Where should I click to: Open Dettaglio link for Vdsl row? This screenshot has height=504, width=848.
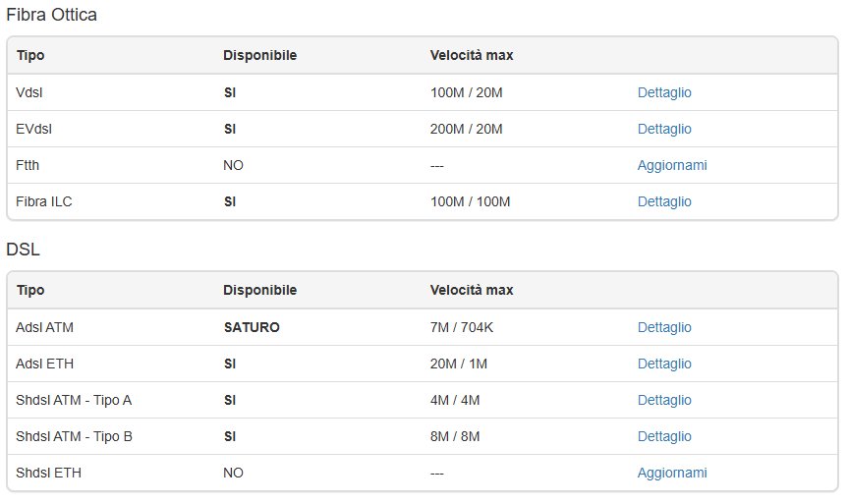(664, 92)
